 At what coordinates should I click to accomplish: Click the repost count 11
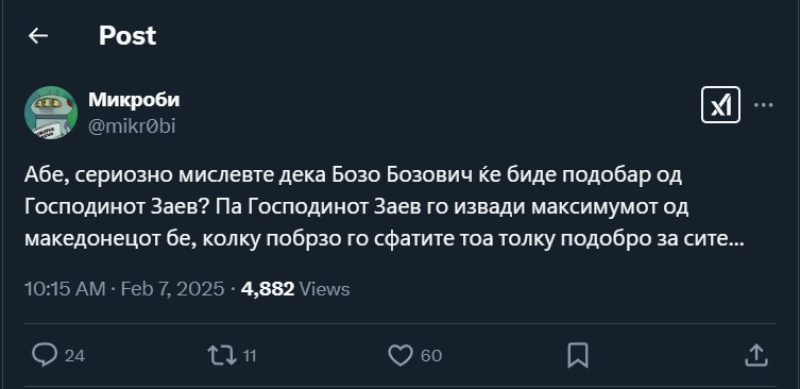249,355
